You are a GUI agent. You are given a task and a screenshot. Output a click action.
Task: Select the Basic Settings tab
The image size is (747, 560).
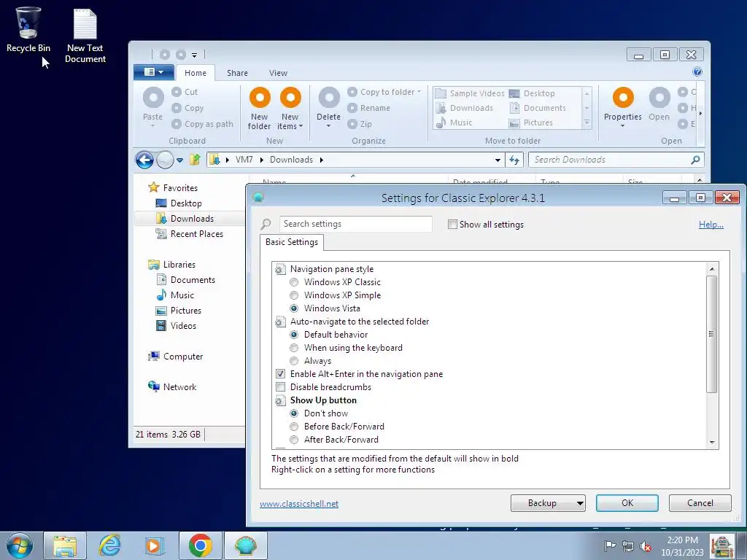tap(292, 242)
